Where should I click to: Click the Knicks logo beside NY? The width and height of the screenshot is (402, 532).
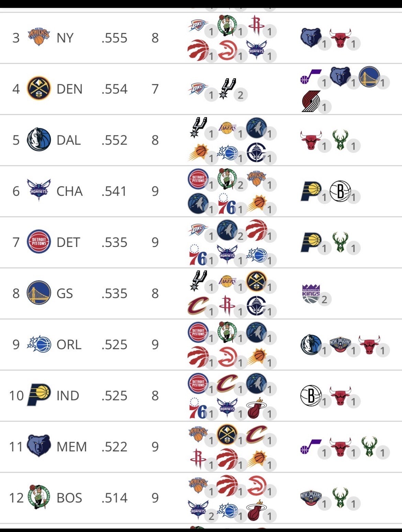[x=38, y=37]
